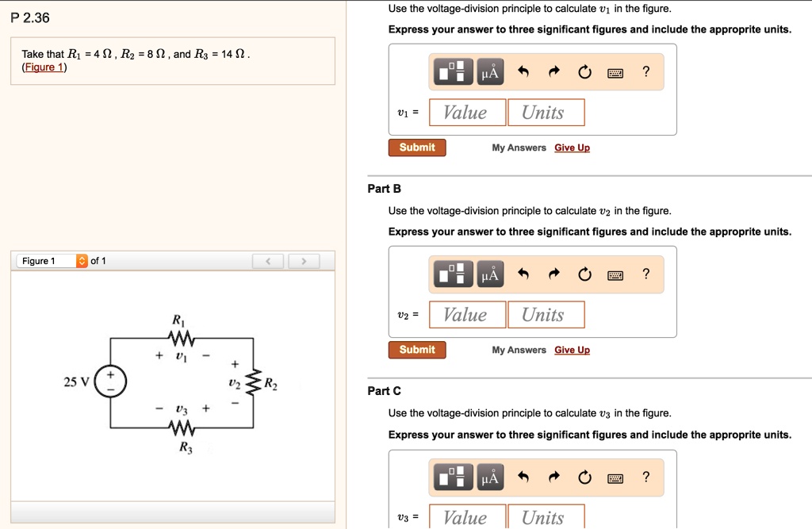Image resolution: width=812 pixels, height=529 pixels.
Task: Open help question mark in Part C toolbar
Action: click(x=645, y=477)
